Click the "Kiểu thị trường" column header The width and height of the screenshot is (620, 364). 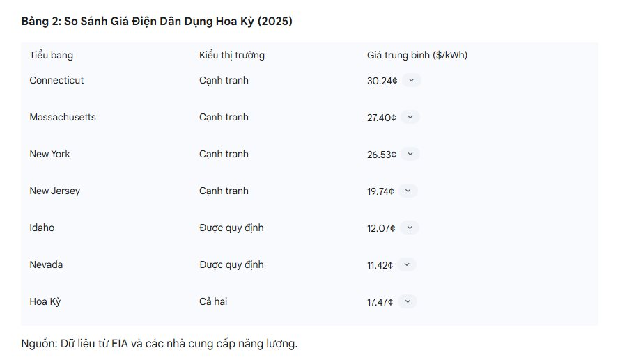point(231,55)
